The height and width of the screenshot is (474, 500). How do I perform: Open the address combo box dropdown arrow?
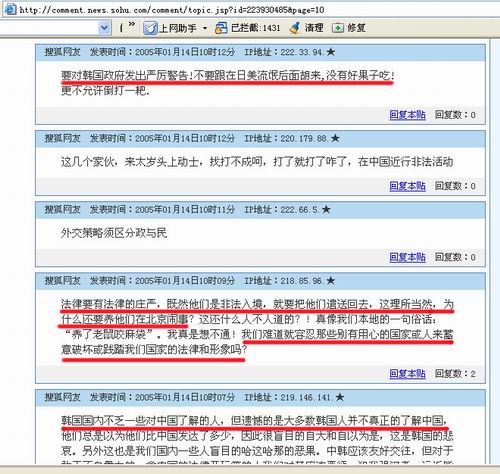(x=104, y=28)
